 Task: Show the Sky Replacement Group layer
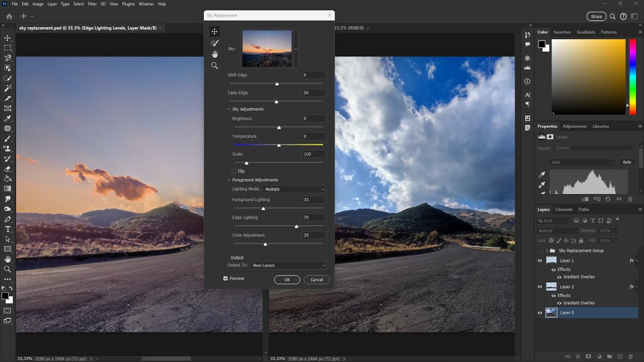[x=540, y=250]
